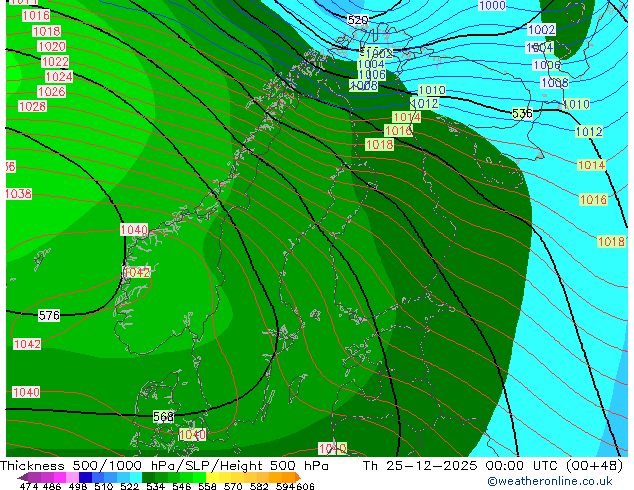Click legend value 570

[x=233, y=487]
